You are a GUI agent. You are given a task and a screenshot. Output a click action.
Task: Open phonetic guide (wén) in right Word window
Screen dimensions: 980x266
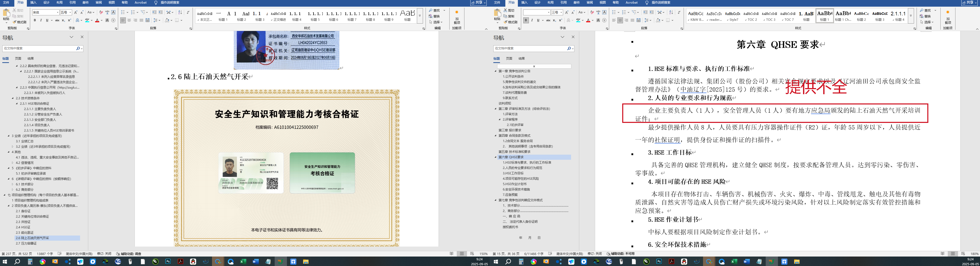click(598, 13)
